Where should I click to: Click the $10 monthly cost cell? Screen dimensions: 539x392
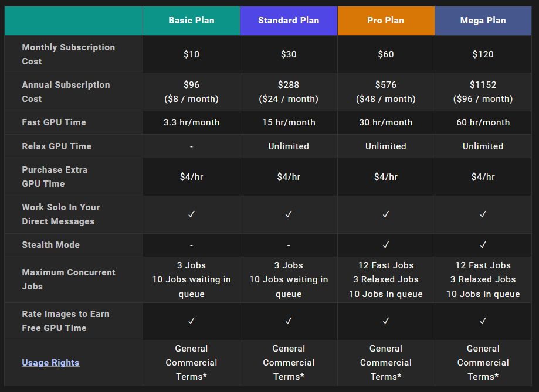point(191,54)
